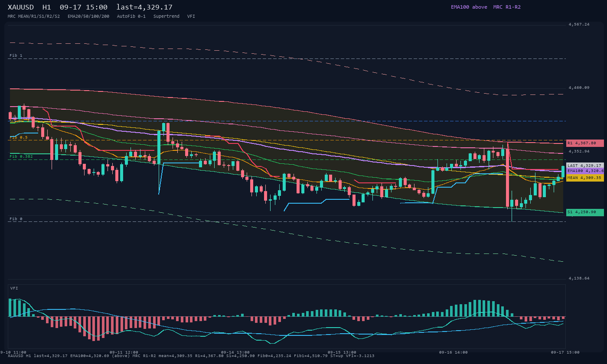Viewport: 607px width, 364px height.
Task: Select the EMA100 price tag on axis
Action: (585, 171)
